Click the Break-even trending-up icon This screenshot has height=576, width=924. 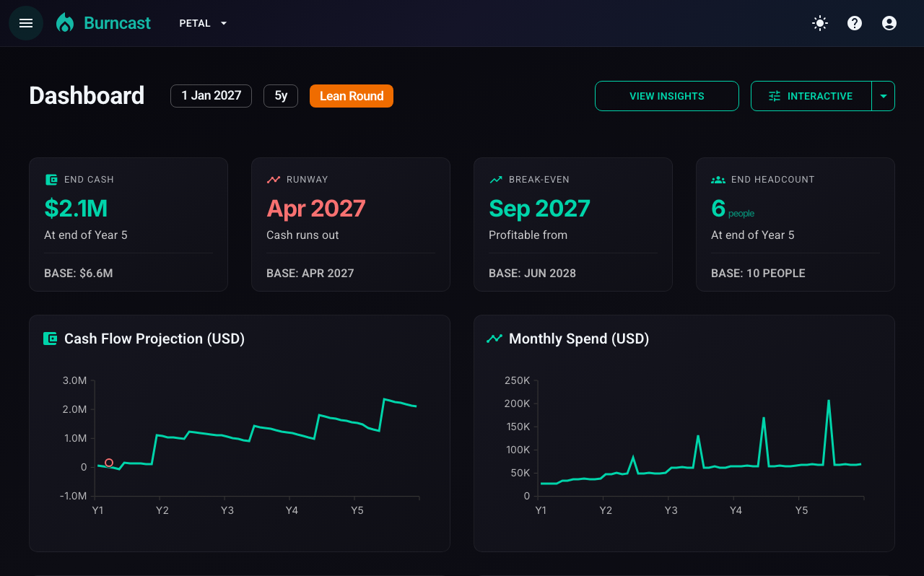tap(496, 180)
